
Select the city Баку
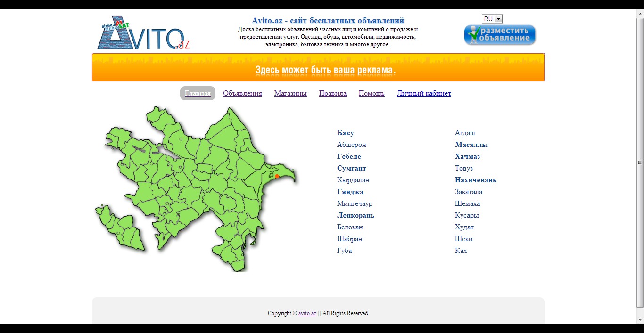click(x=346, y=133)
